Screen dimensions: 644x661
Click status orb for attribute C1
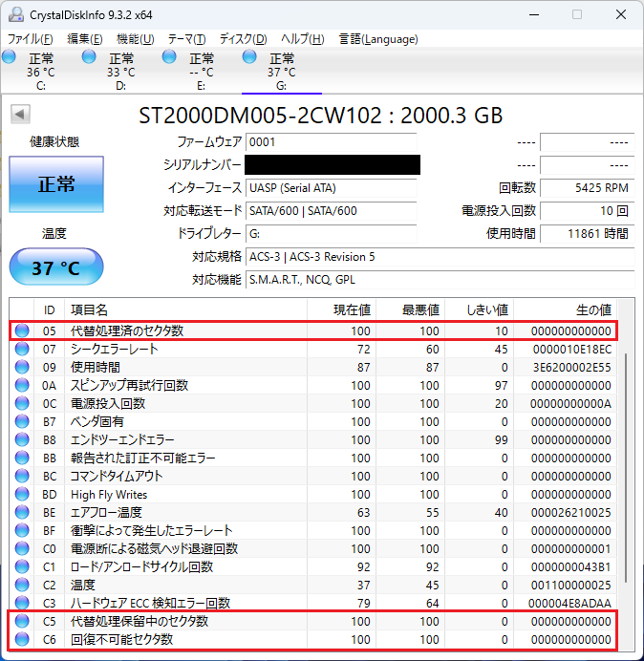coord(22,566)
